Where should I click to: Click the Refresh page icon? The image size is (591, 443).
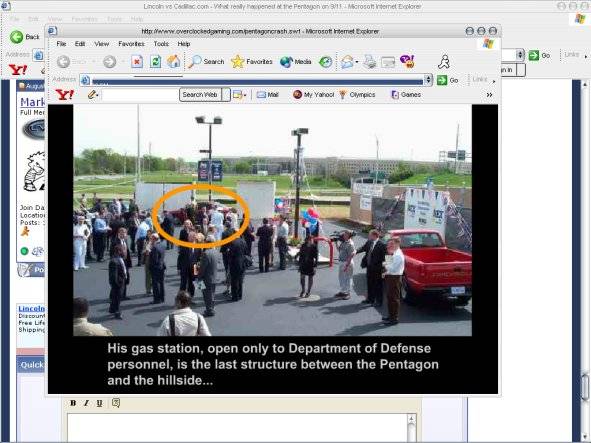pyautogui.click(x=155, y=61)
